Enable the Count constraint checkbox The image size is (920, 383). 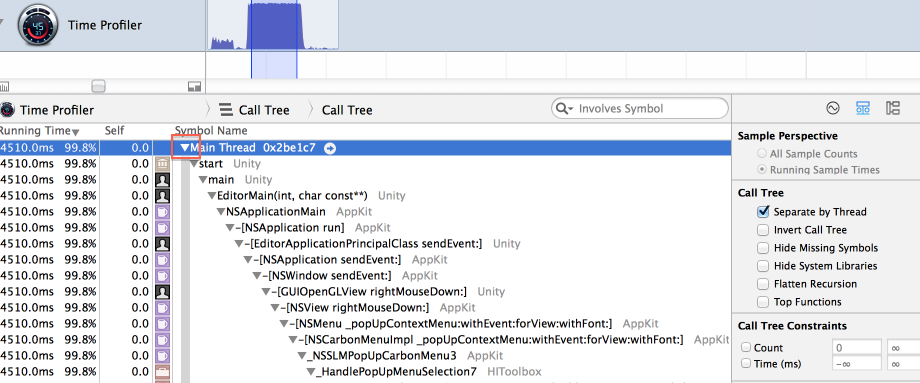[x=746, y=347]
